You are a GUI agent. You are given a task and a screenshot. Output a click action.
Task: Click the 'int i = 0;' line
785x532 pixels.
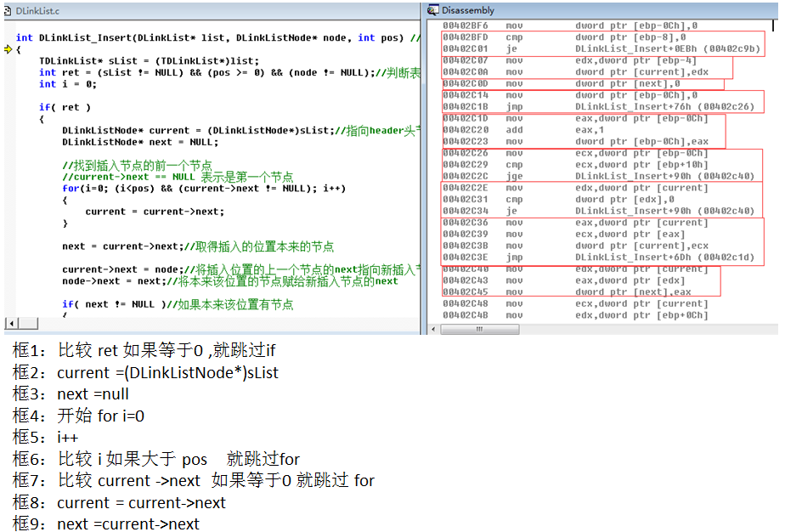pyautogui.click(x=68, y=84)
